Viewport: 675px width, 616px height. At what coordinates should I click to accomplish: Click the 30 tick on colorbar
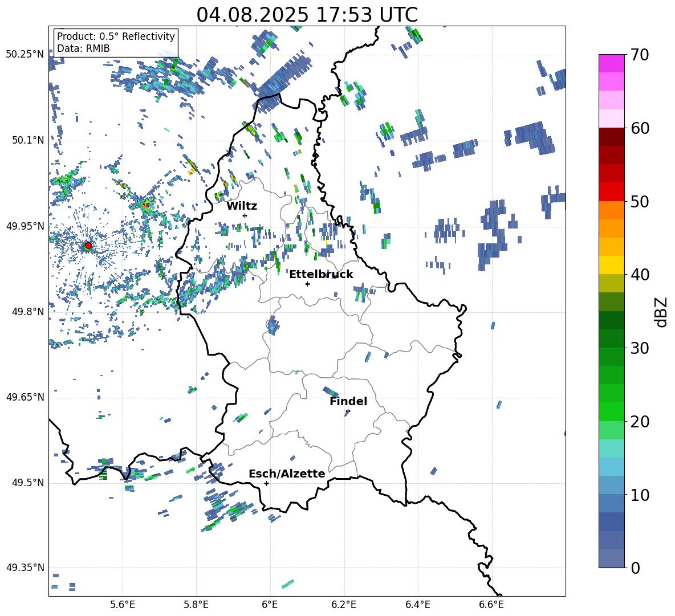point(640,348)
